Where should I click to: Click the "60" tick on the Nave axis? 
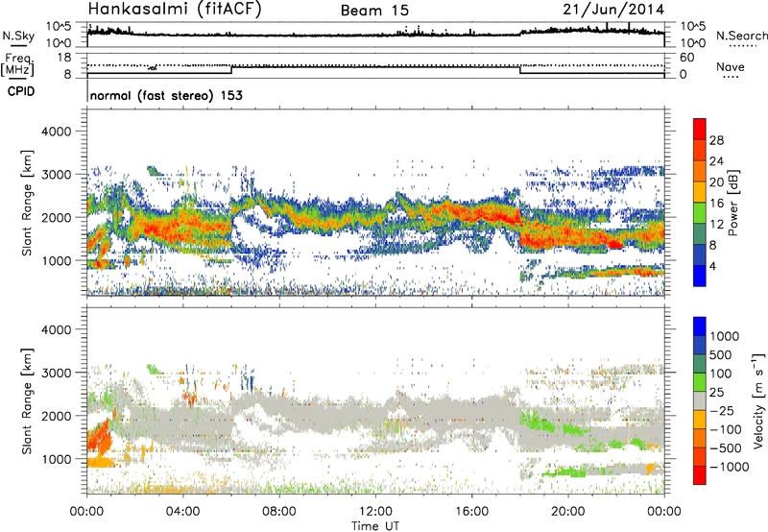tap(686, 58)
